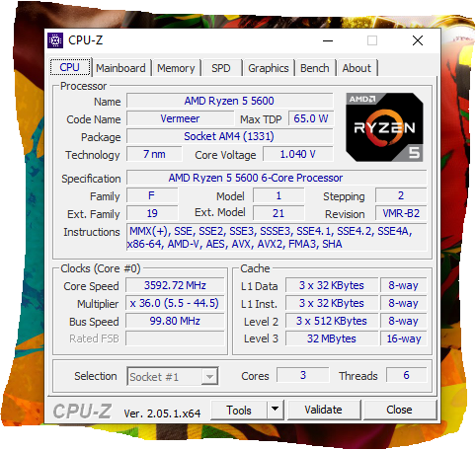Click the Max TDP value 65.0 W
Screen dimensions: 476x450
click(x=311, y=118)
